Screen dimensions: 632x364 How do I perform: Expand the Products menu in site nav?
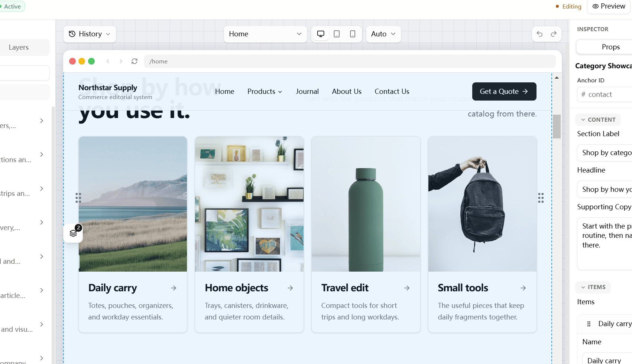(265, 91)
